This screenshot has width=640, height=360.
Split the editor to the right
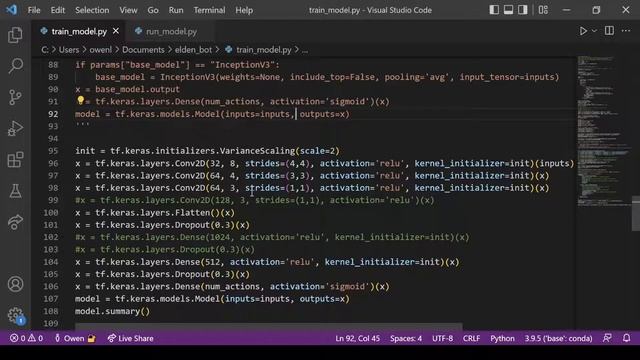coord(609,31)
